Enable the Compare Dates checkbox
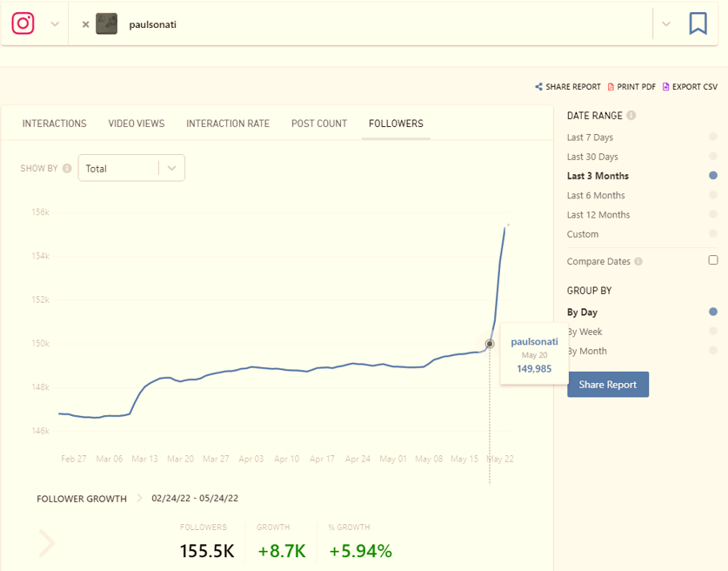The height and width of the screenshot is (571, 728). tap(713, 260)
